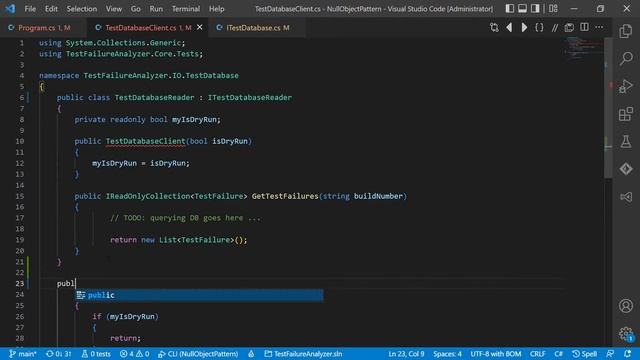This screenshot has width=640, height=360.
Task: Open the megaphone icon view in activity bar
Action: tap(626, 197)
